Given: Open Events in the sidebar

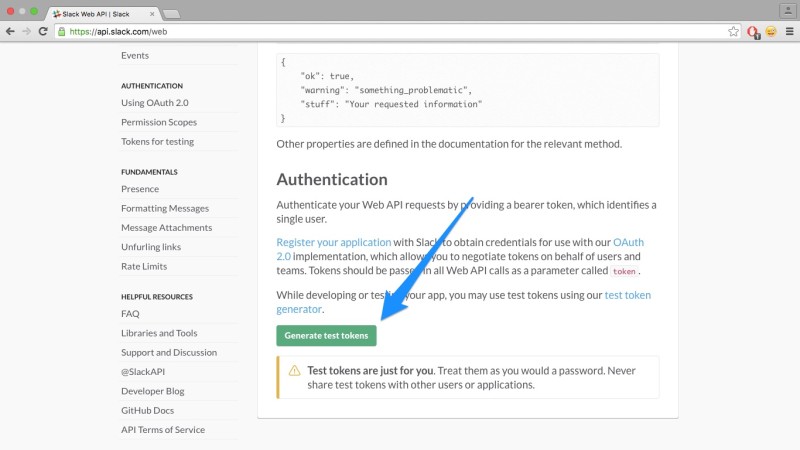Looking at the screenshot, I should pyautogui.click(x=135, y=55).
